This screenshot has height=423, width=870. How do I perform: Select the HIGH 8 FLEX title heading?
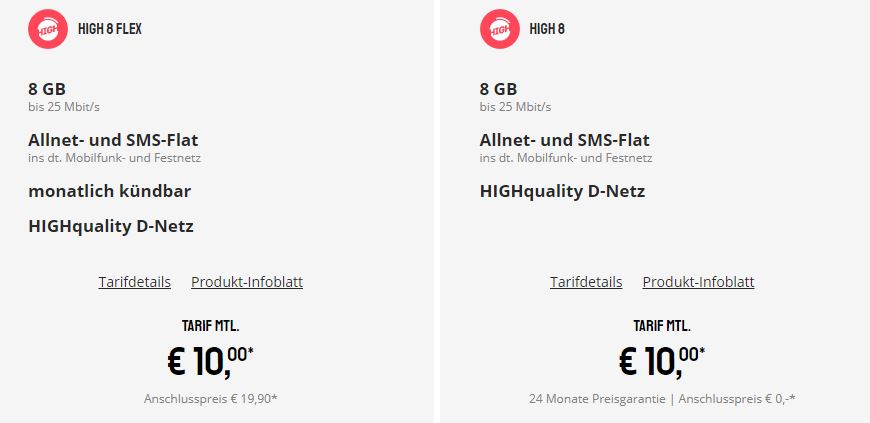pos(110,29)
